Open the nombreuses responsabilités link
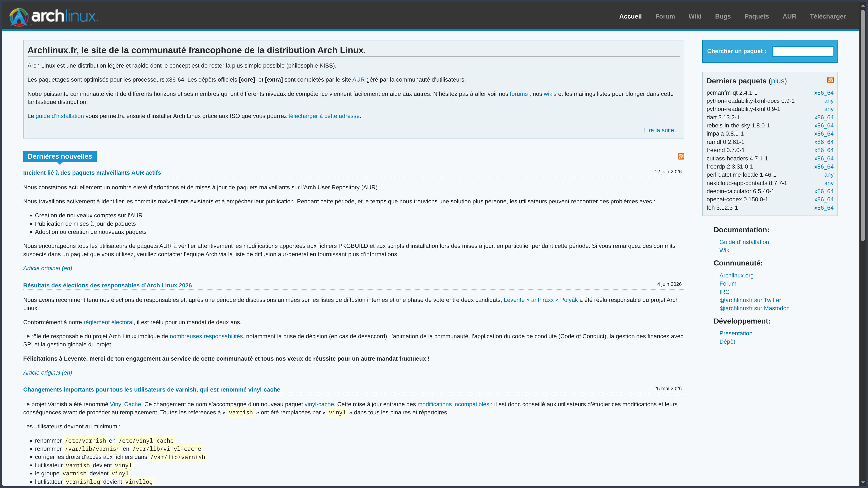 [206, 336]
